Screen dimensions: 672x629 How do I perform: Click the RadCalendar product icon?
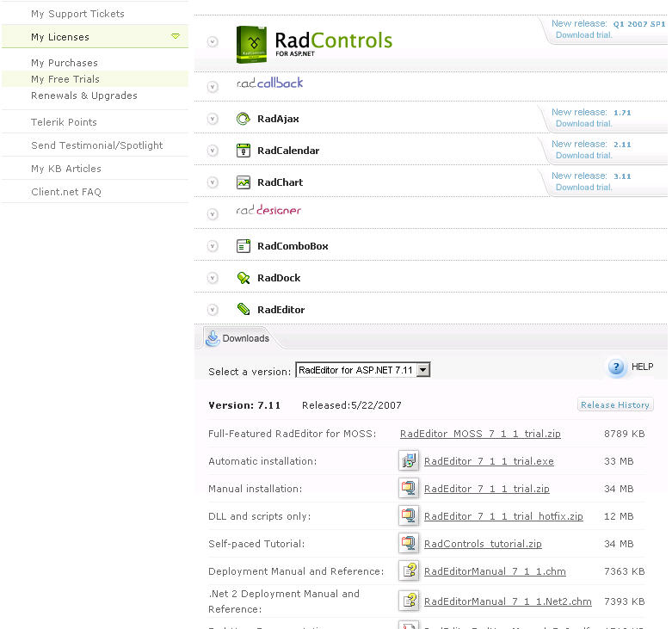244,151
